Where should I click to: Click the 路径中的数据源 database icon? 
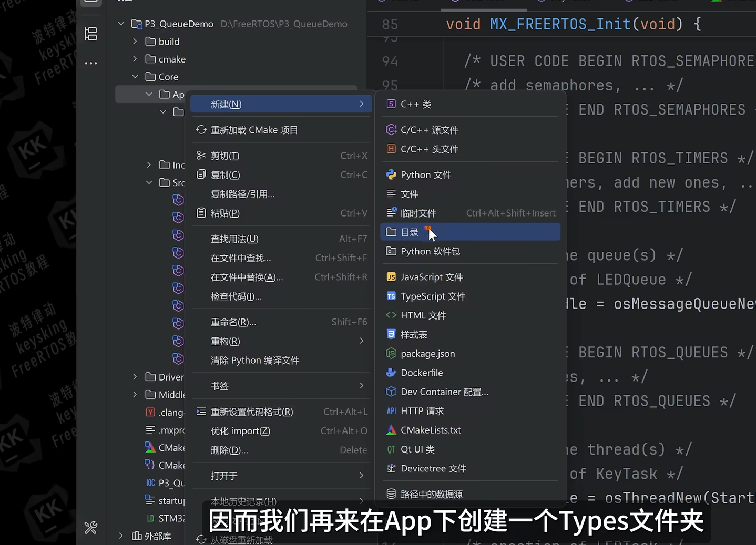tap(391, 494)
